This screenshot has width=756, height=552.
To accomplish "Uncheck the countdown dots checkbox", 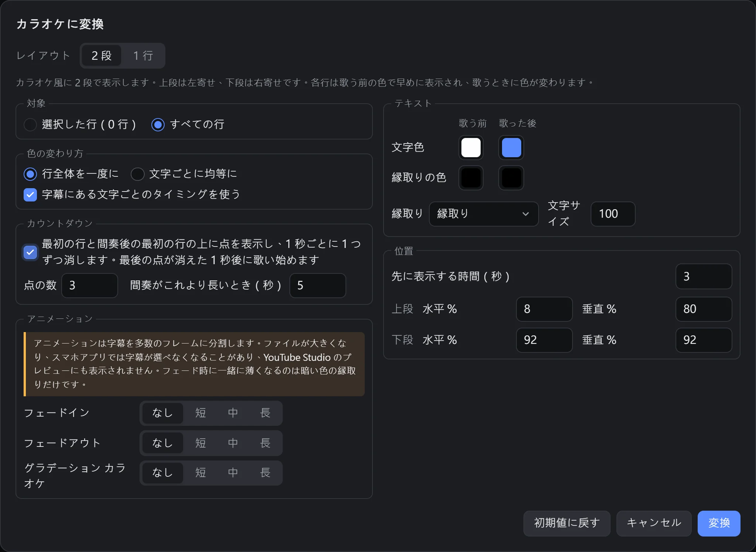I will pyautogui.click(x=30, y=252).
